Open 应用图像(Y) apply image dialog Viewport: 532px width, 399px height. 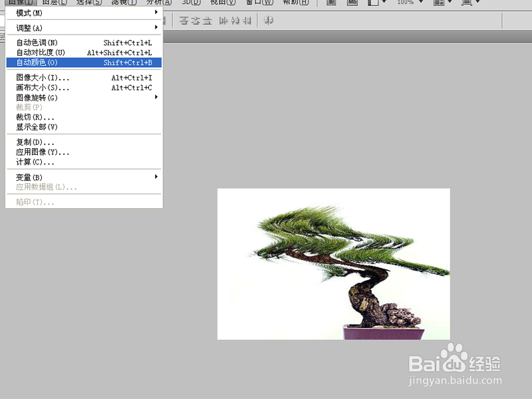click(84, 152)
